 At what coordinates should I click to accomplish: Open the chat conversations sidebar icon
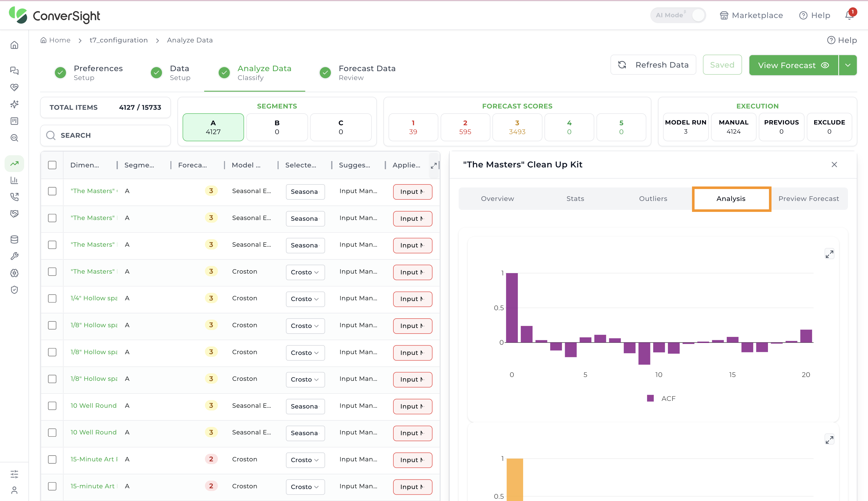click(14, 71)
